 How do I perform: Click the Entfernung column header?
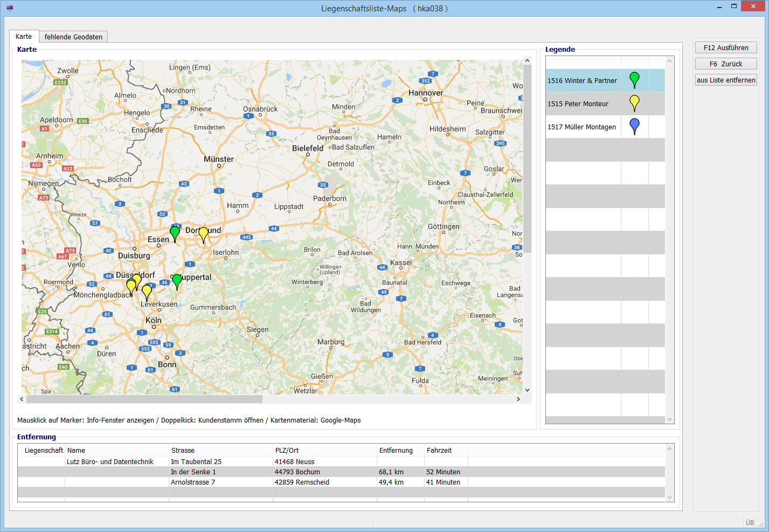(396, 450)
